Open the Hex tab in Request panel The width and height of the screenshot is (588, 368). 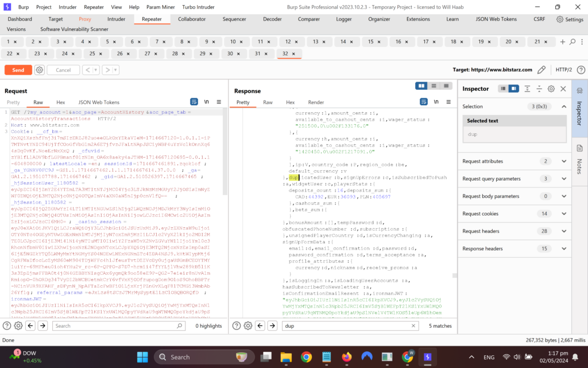point(60,102)
